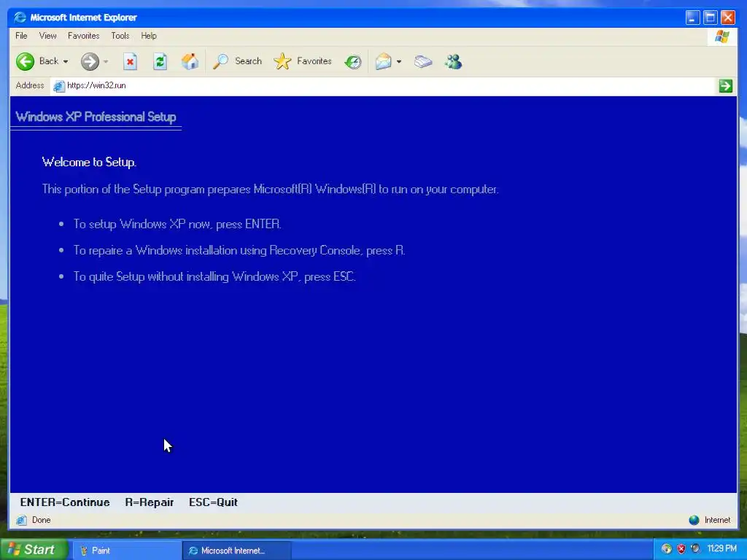Open the File menu
The height and width of the screenshot is (560, 747).
(x=21, y=36)
